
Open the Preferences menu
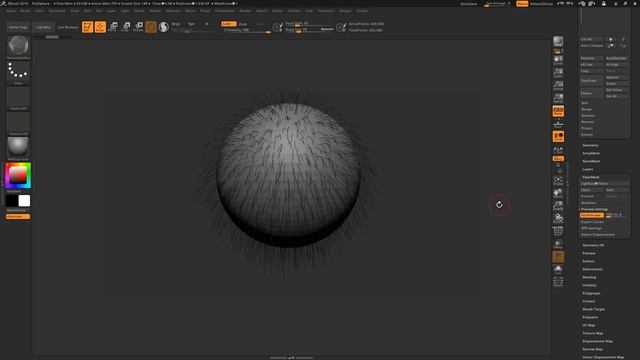coord(225,11)
